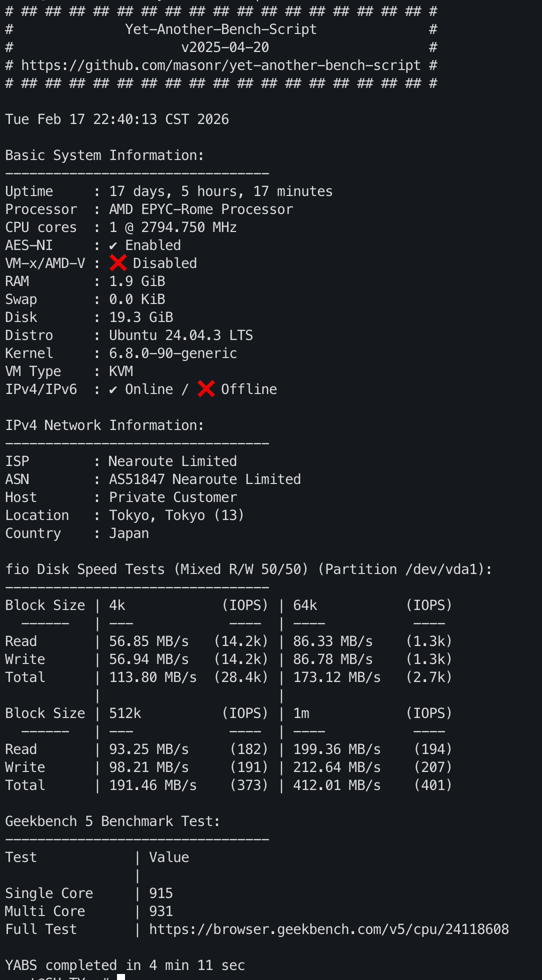
Task: Click the timestamp line Tue Feb 17
Action: click(117, 119)
